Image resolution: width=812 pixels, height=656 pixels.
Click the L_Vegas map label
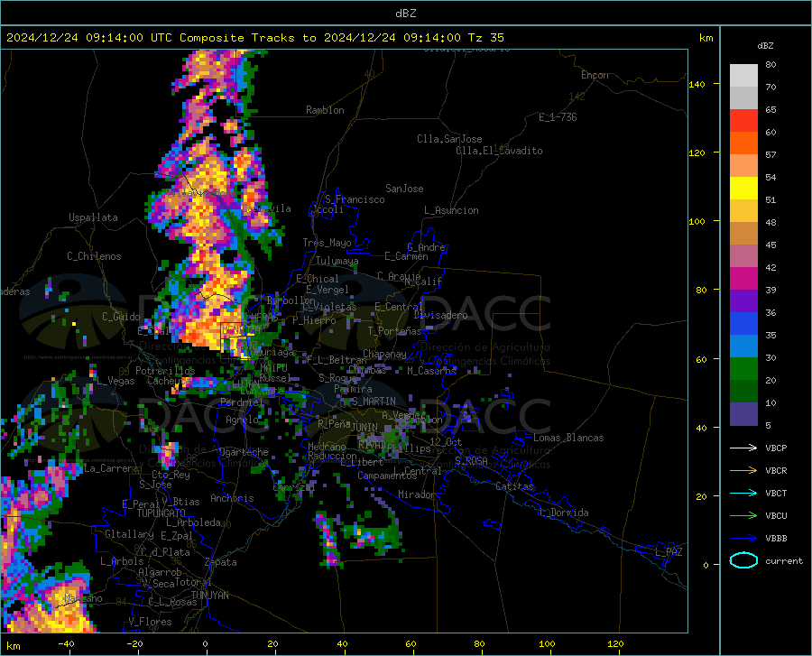pyautogui.click(x=115, y=381)
